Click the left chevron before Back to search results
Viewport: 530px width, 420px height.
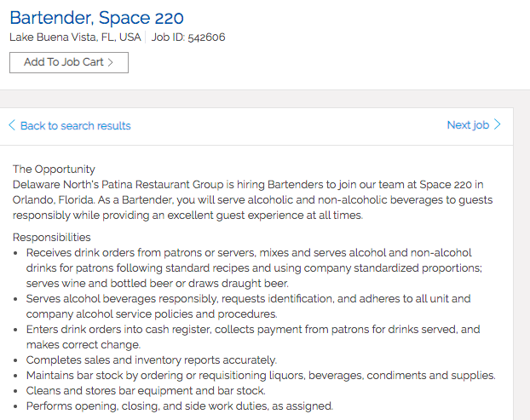point(12,125)
